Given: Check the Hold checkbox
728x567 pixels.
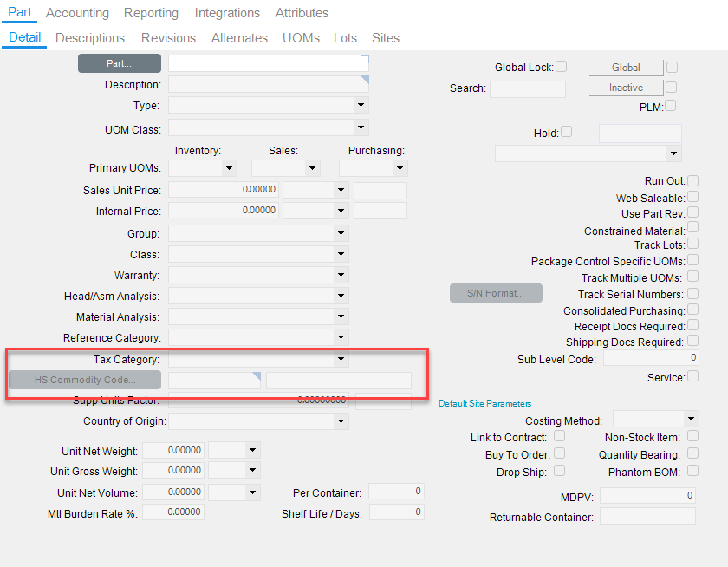Looking at the screenshot, I should pos(567,132).
